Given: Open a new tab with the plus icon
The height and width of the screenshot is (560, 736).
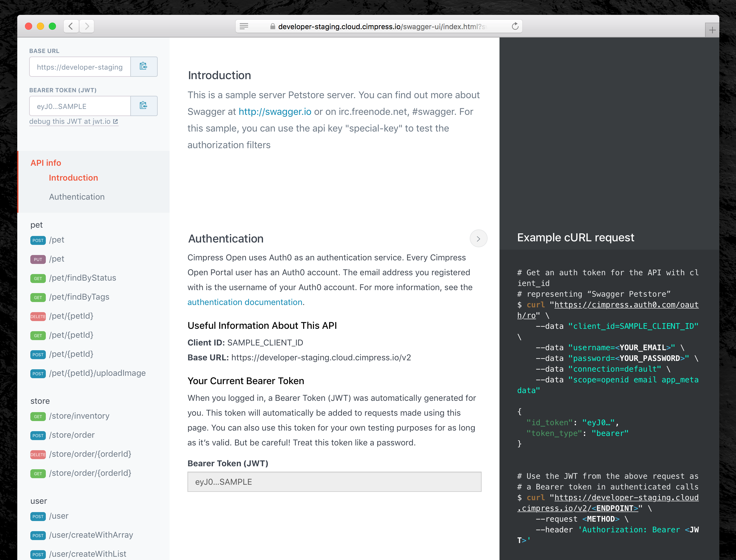Looking at the screenshot, I should click(712, 30).
